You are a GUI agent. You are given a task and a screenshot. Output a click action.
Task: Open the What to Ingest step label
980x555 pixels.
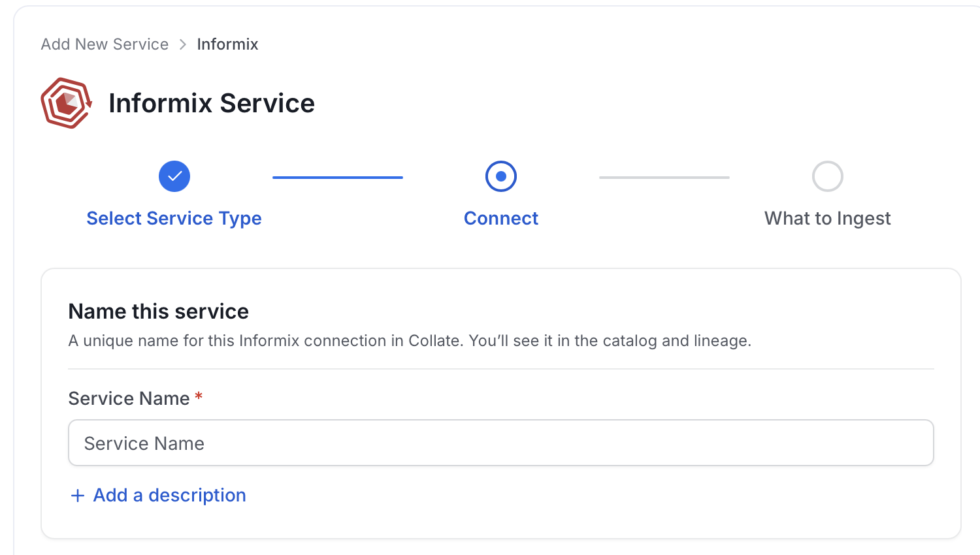(828, 218)
